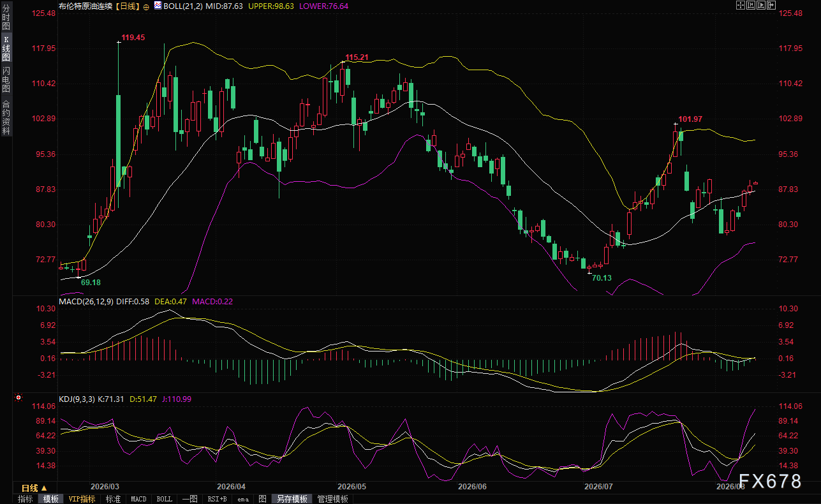Open the 【日线】 period label in the chart title
821x504 pixels.
coord(127,6)
